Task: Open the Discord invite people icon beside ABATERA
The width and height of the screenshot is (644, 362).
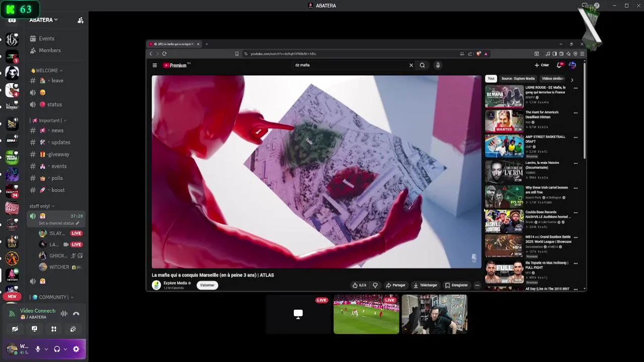Action: (x=80, y=20)
